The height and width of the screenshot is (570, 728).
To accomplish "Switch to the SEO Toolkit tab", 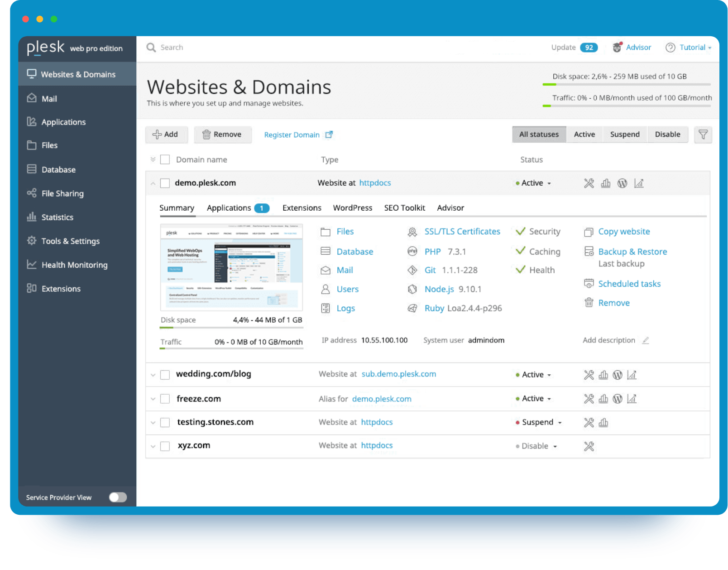I will click(404, 208).
